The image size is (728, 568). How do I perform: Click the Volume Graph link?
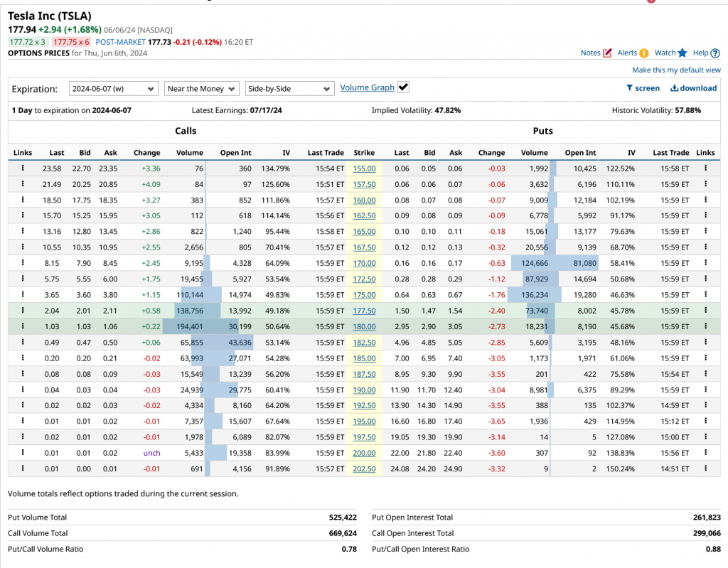point(368,87)
